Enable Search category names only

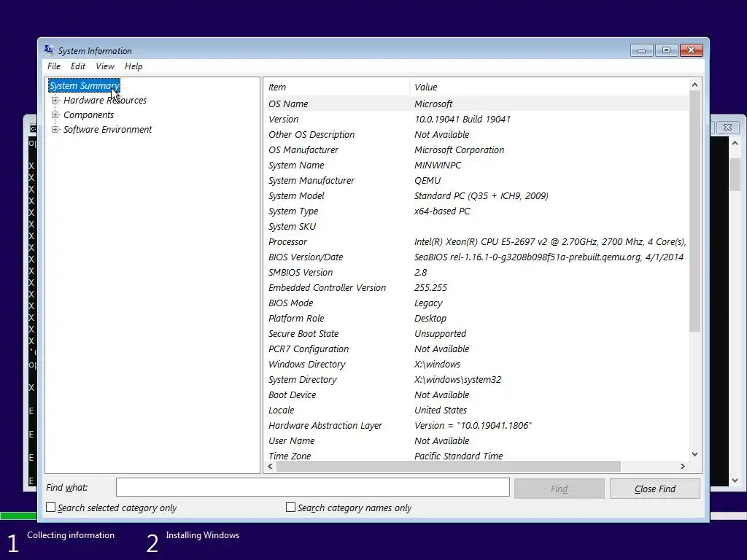pyautogui.click(x=290, y=507)
